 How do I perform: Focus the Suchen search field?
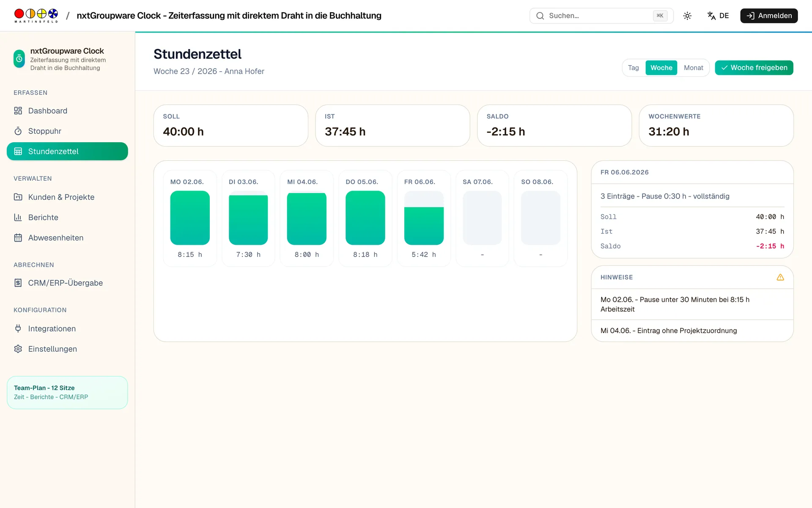601,16
